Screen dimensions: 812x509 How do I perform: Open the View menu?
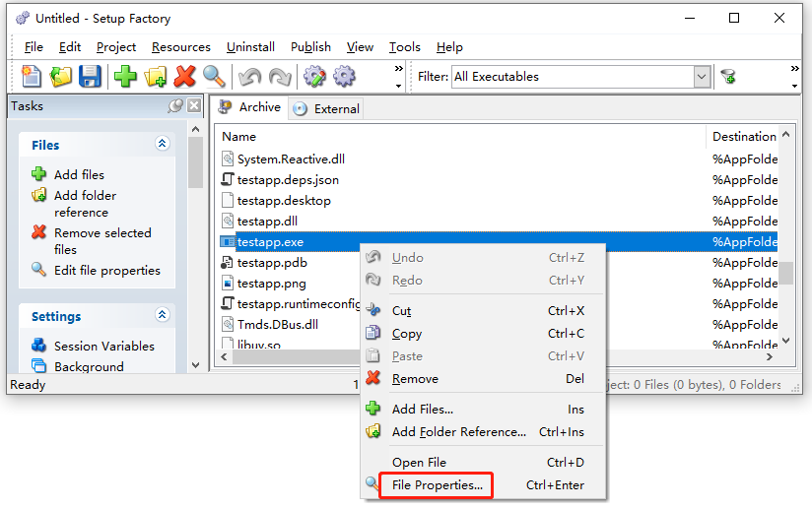(360, 47)
